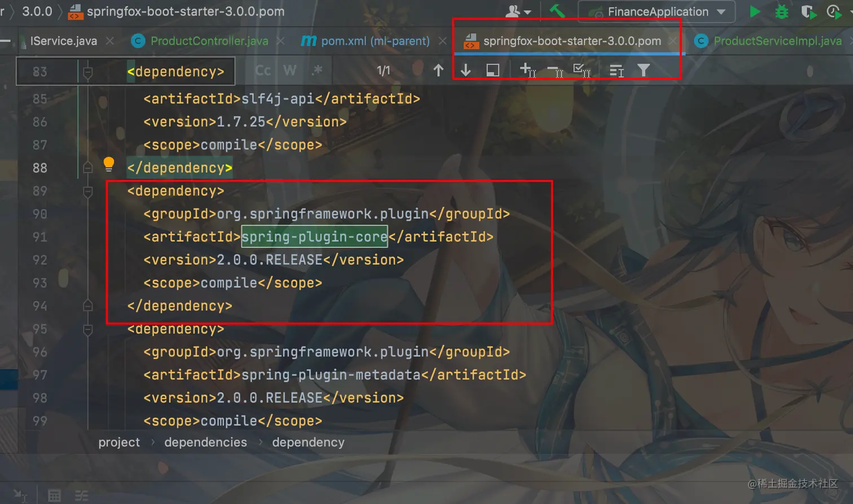Run FinanceApplication with green play button
Screen dimensions: 853x504
tap(754, 11)
